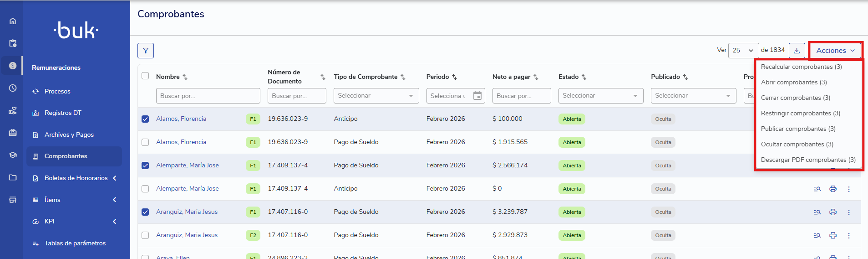The height and width of the screenshot is (259, 868).
Task: Click the download icon beside Acciones
Action: click(x=797, y=51)
